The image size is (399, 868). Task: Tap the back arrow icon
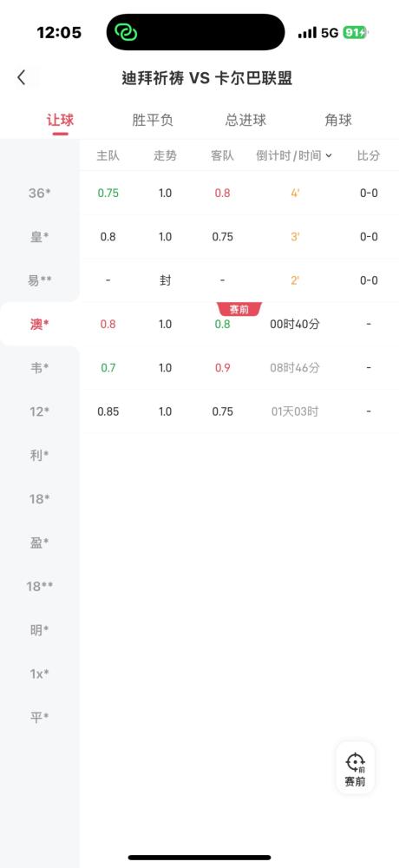pos(21,77)
